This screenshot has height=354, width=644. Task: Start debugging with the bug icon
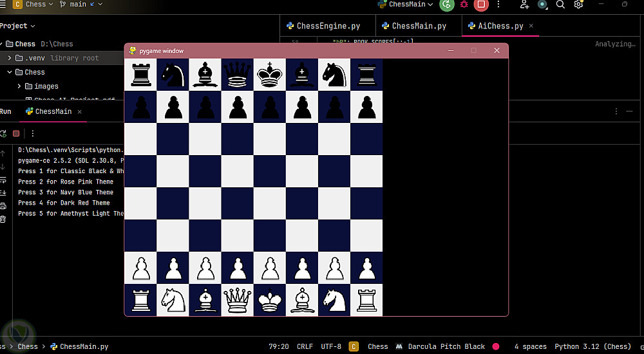click(x=464, y=5)
